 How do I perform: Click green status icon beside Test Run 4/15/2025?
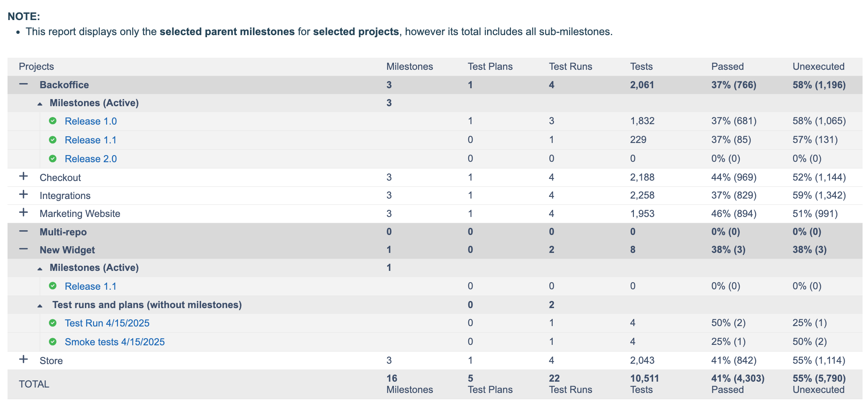coord(53,323)
